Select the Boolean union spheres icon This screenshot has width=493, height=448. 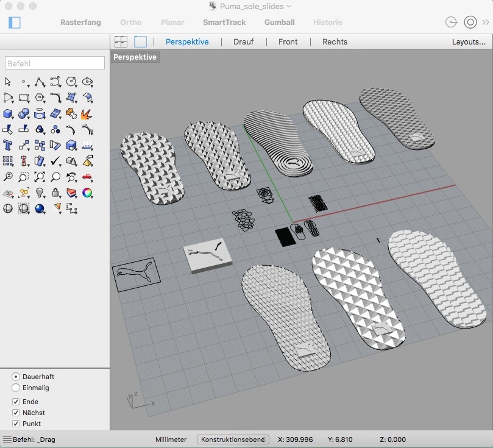click(24, 114)
